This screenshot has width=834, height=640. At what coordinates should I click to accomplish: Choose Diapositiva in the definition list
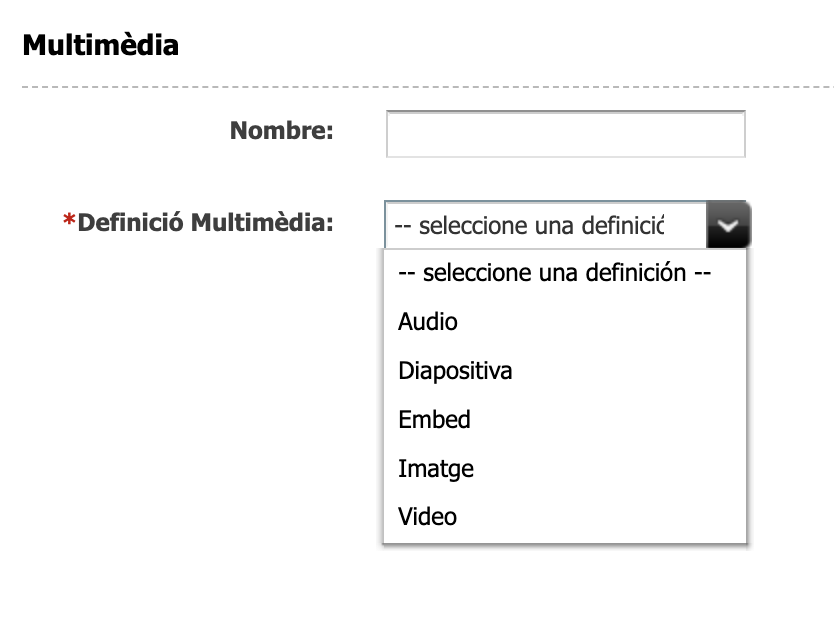pos(455,371)
